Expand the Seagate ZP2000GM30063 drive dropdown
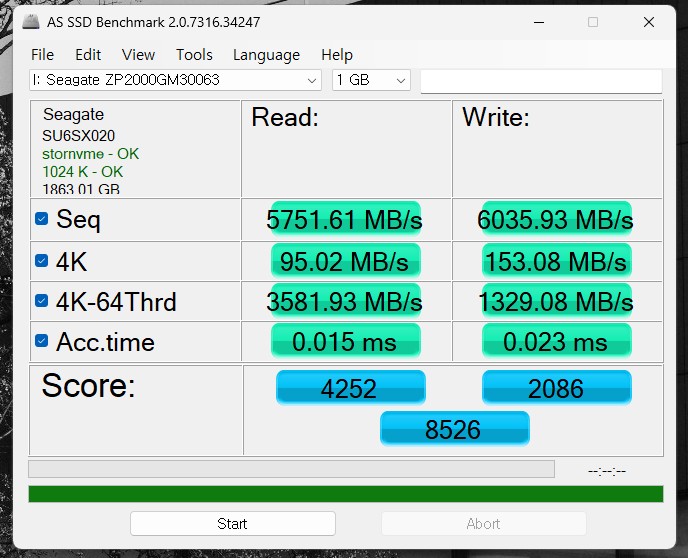688x558 pixels. tap(176, 80)
